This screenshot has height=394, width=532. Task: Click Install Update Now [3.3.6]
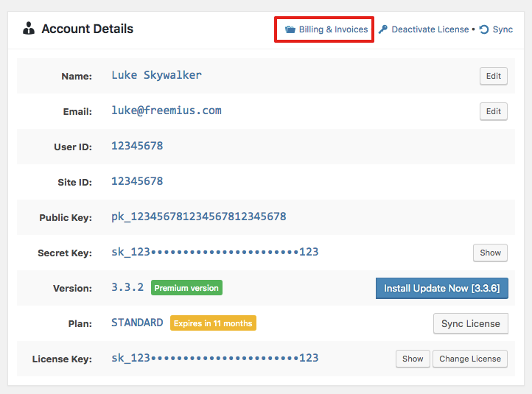tap(441, 288)
